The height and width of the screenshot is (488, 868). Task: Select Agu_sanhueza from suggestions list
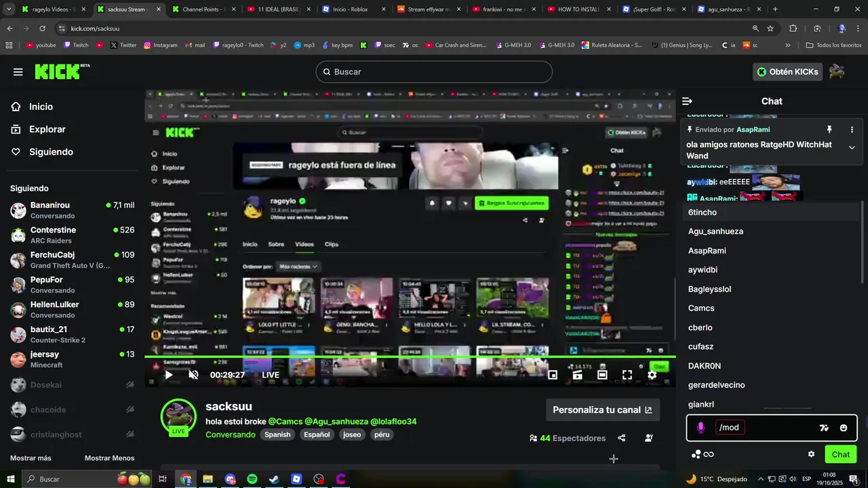[771, 231]
